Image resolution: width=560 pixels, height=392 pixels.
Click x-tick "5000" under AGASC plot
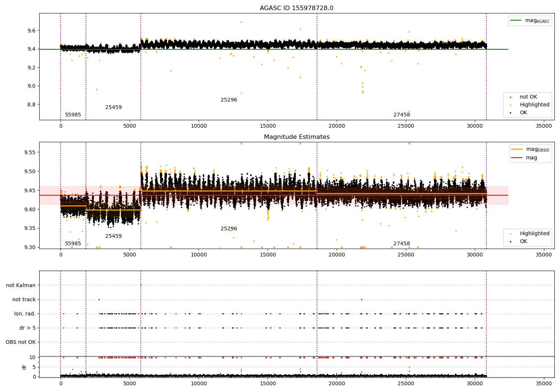(130, 126)
